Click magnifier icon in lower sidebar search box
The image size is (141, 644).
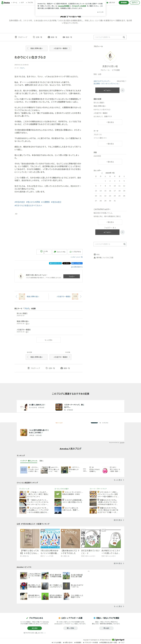pyautogui.click(x=124, y=244)
